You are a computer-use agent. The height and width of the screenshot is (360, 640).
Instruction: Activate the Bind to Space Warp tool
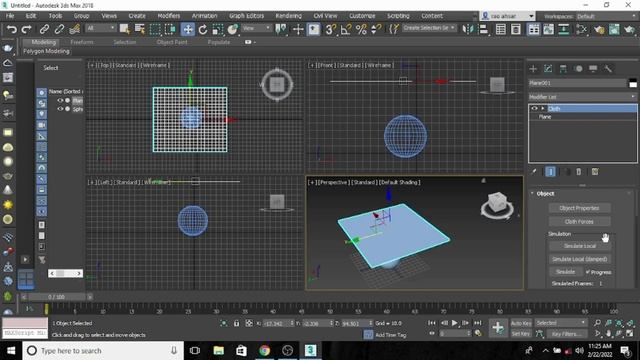pos(74,29)
